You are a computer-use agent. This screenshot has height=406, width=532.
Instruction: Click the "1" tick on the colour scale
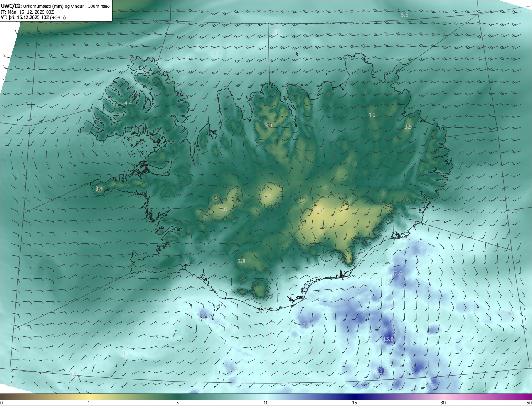[x=89, y=403]
